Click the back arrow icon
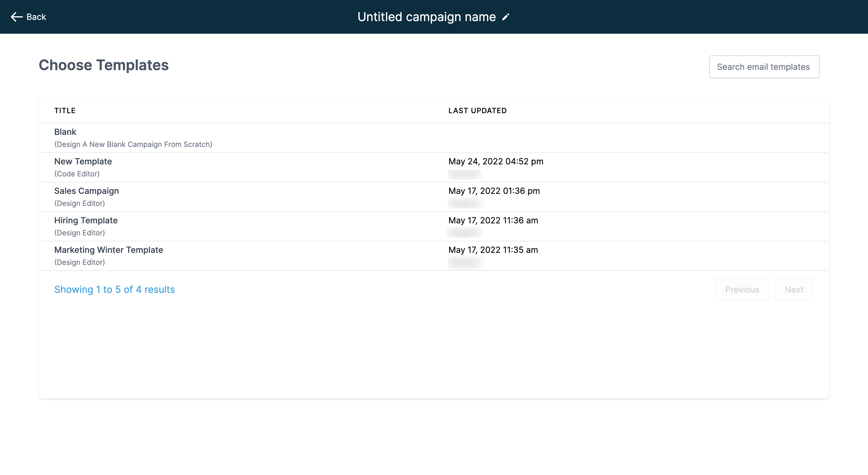868x475 pixels. coord(16,17)
